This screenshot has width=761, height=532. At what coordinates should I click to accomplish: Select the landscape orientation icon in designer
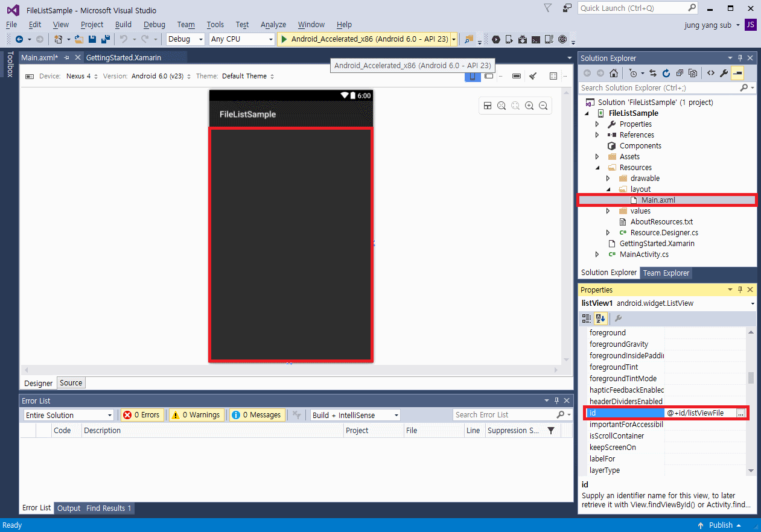pos(489,76)
